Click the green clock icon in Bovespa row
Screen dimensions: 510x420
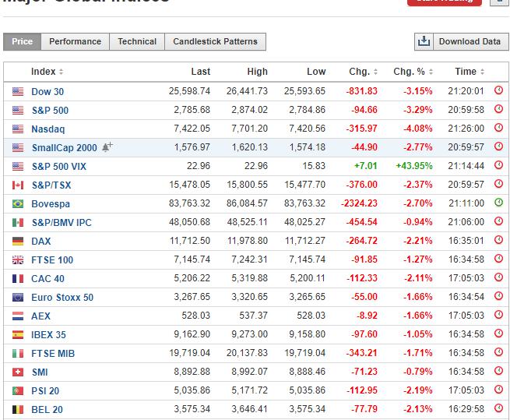pos(498,203)
